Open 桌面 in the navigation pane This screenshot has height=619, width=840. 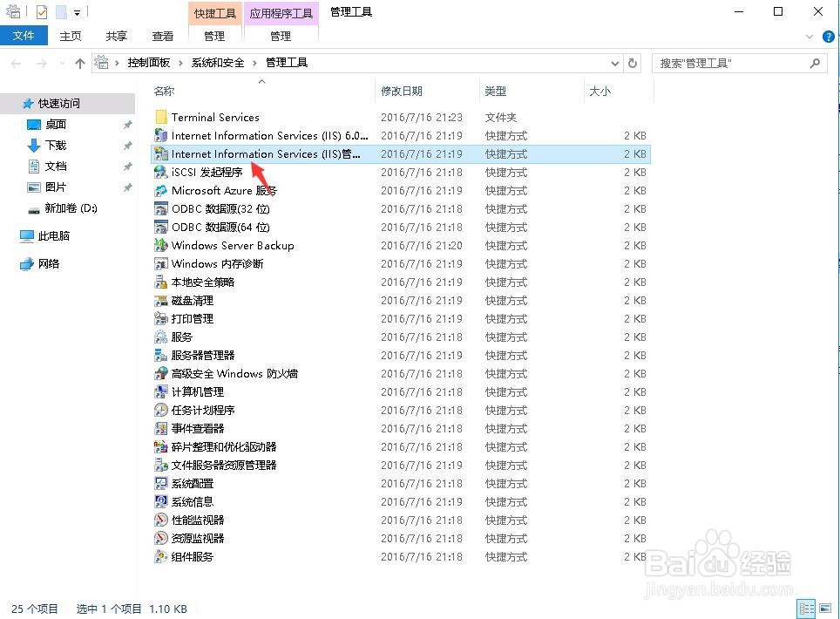point(56,125)
